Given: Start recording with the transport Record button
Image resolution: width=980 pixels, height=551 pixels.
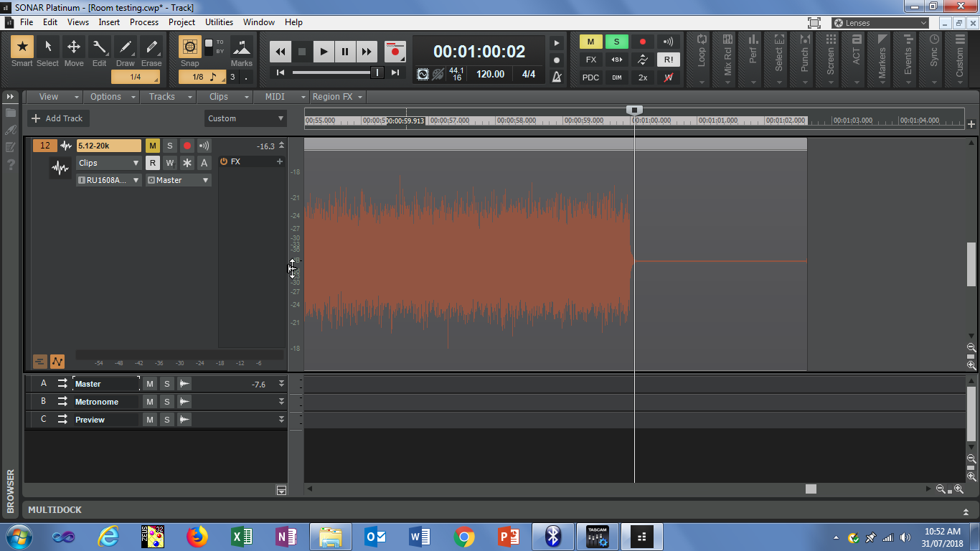Looking at the screenshot, I should [395, 52].
